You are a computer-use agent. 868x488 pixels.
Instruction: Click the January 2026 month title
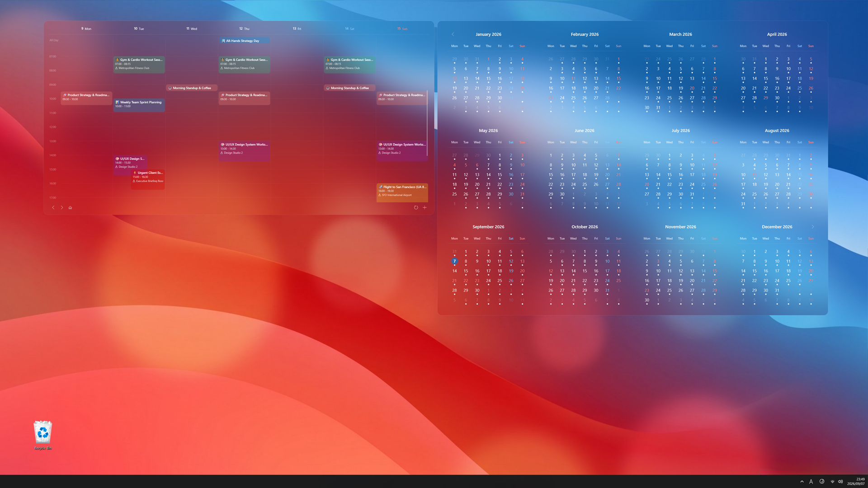point(488,34)
